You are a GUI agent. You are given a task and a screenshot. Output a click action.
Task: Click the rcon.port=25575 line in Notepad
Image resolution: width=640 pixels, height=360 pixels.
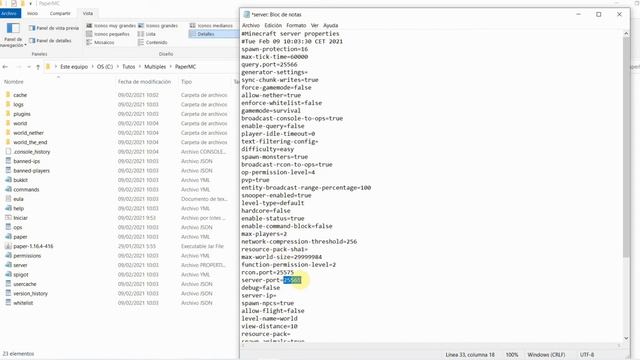[x=267, y=272]
